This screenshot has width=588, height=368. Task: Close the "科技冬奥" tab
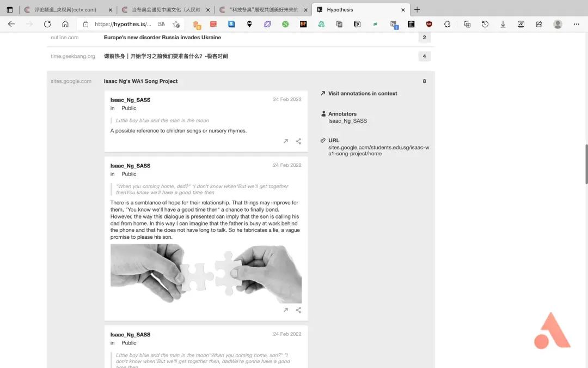tap(305, 10)
